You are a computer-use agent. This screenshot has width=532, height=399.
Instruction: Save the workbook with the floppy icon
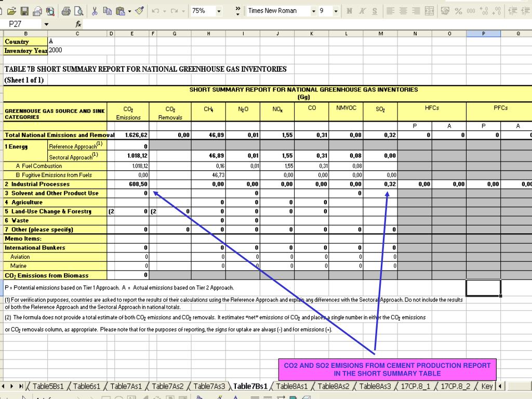pyautogui.click(x=24, y=11)
